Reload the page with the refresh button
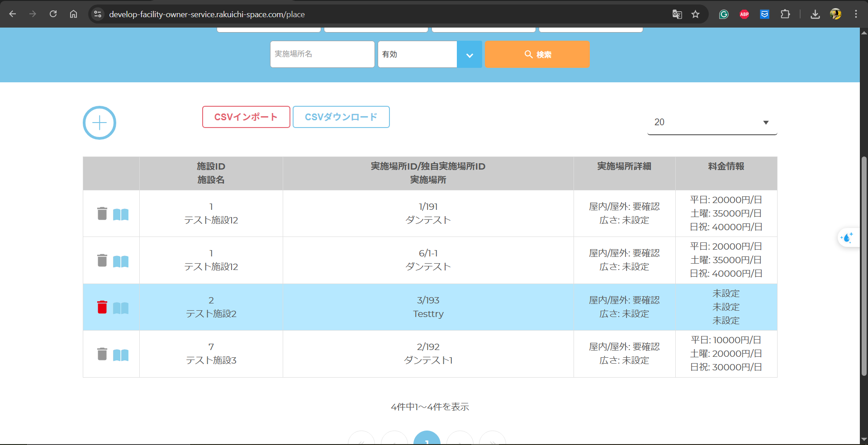Screen dimensions: 868x445 (x=53, y=14)
